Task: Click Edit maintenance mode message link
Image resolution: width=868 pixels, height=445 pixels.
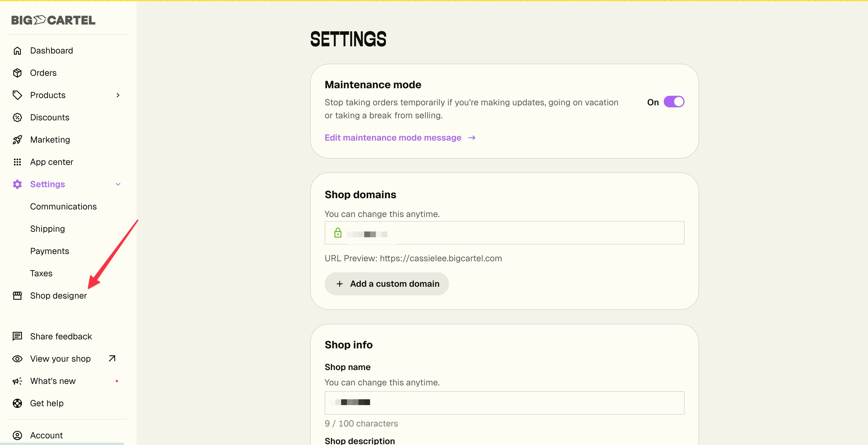Action: 393,138
